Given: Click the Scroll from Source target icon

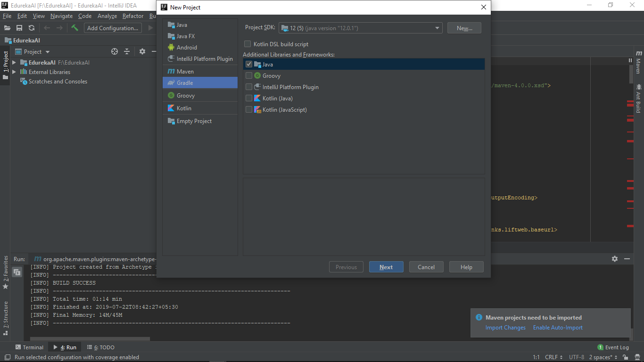Looking at the screenshot, I should coord(115,52).
